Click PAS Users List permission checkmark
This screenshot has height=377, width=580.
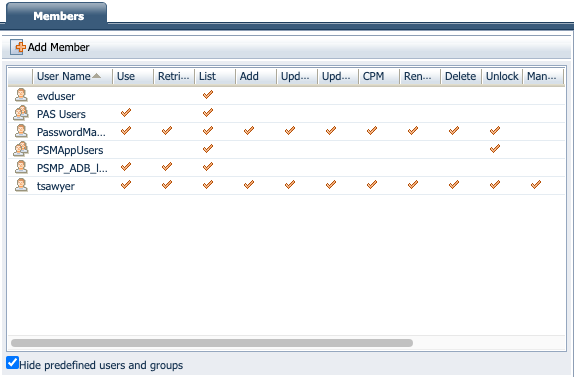[x=208, y=112]
